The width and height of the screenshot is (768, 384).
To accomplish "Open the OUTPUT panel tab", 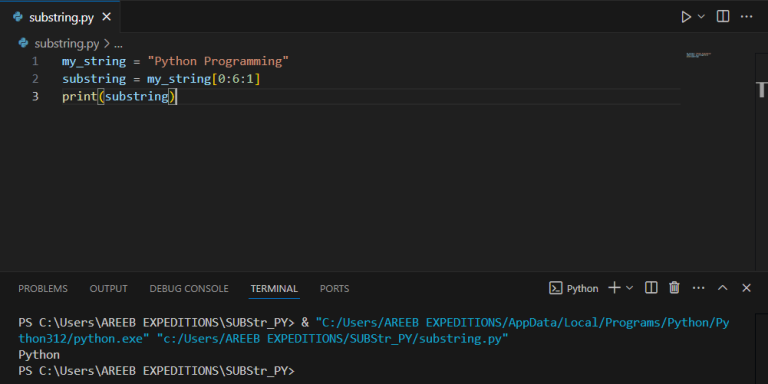I will [x=108, y=288].
